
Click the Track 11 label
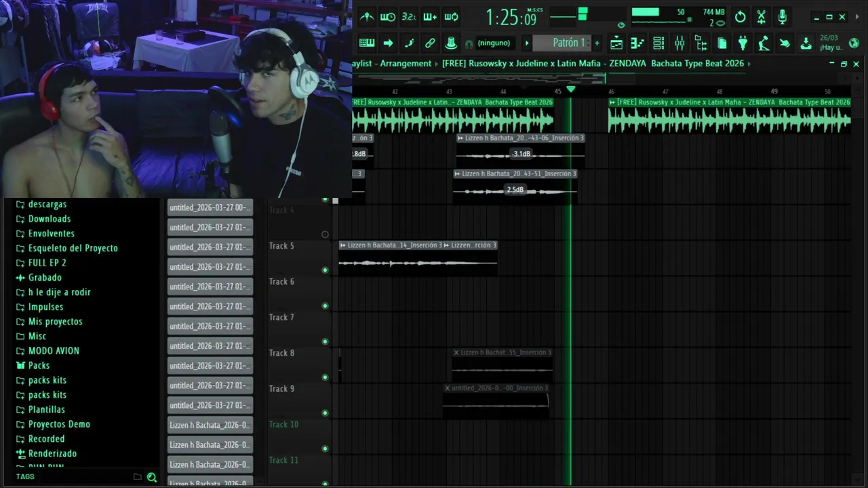283,460
